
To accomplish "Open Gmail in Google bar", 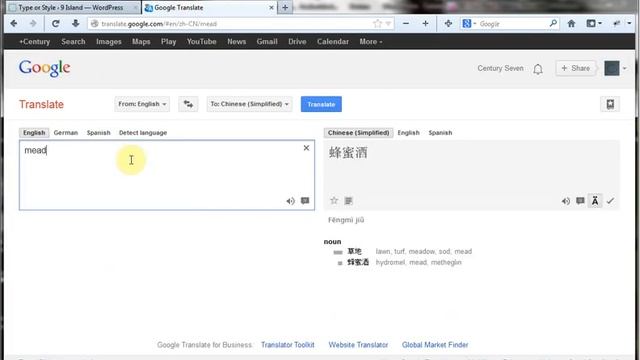I will [267, 42].
